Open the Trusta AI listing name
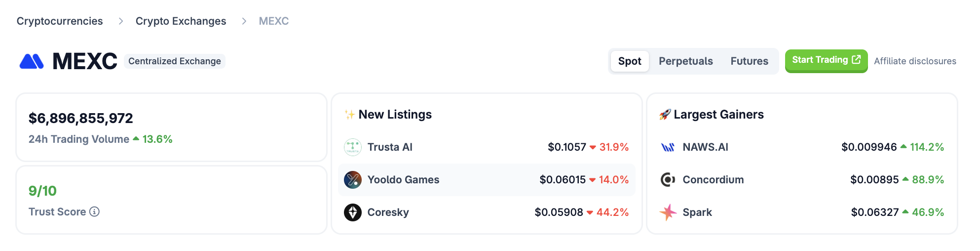 point(390,147)
